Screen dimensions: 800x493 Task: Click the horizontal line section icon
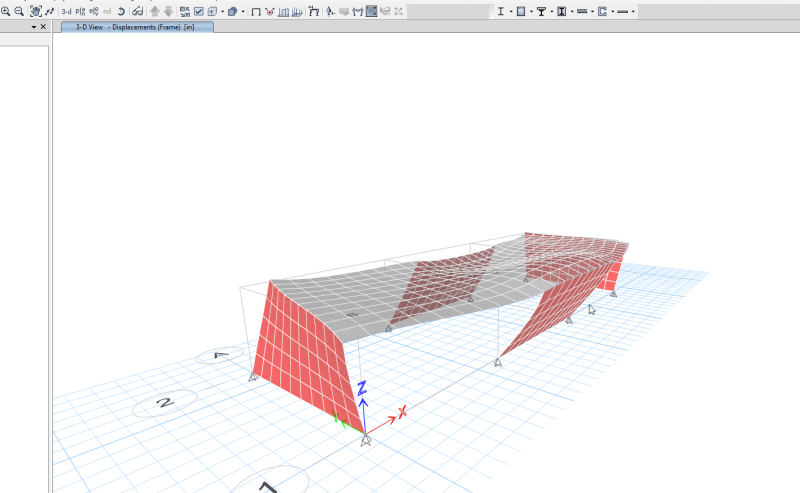coord(623,11)
